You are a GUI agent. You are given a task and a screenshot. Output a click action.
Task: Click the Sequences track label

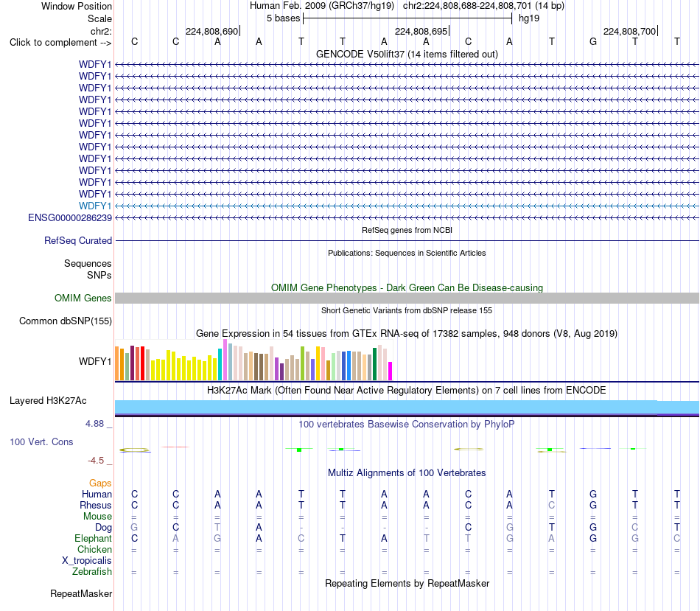(88, 264)
